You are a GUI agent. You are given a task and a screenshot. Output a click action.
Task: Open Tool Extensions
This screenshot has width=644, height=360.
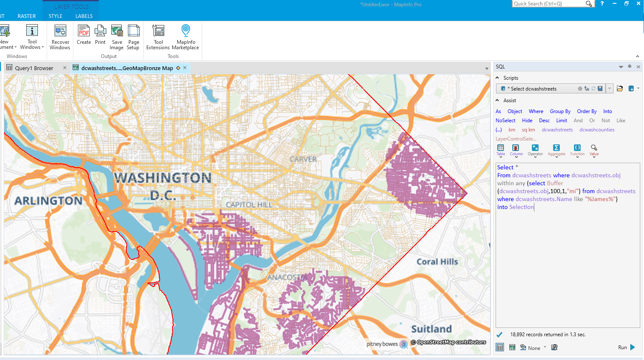158,37
